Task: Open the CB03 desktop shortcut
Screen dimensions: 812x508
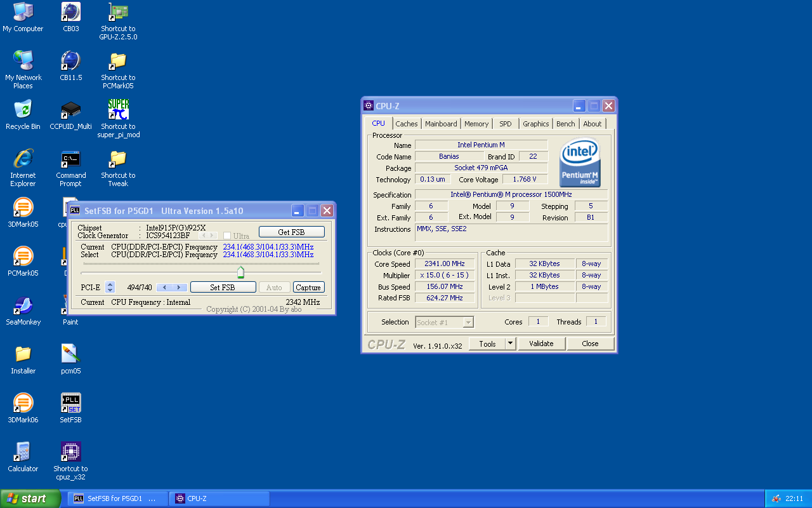Action: pyautogui.click(x=70, y=17)
